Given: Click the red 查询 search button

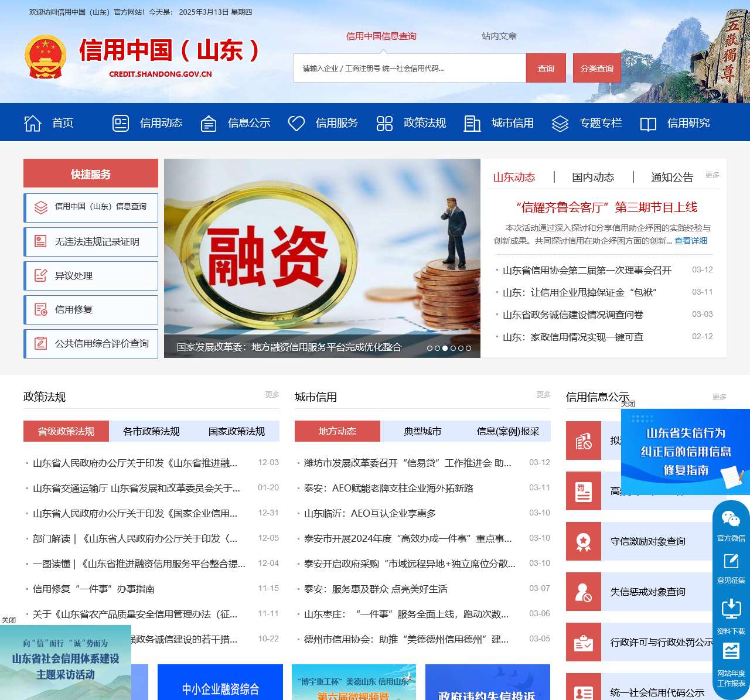Looking at the screenshot, I should coord(546,68).
